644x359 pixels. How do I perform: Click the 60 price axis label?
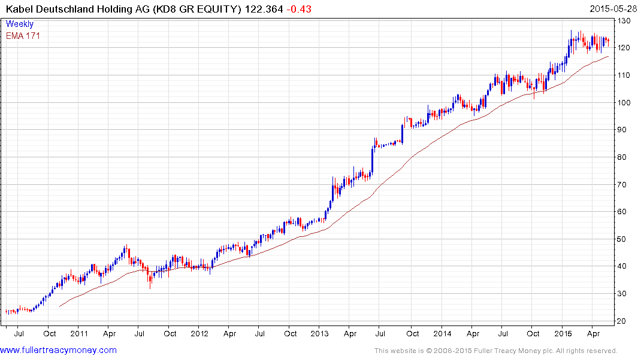click(622, 212)
